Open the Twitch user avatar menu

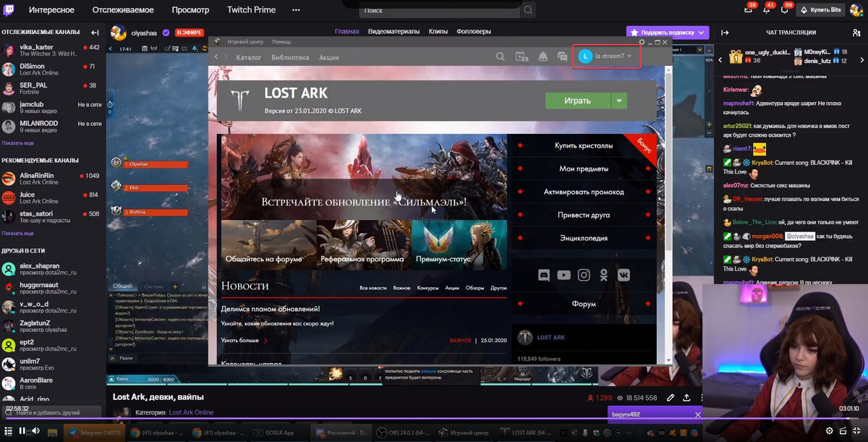point(858,10)
